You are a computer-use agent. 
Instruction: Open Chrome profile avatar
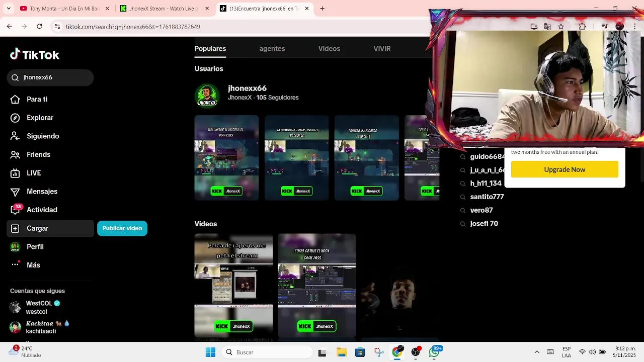pyautogui.click(x=620, y=27)
